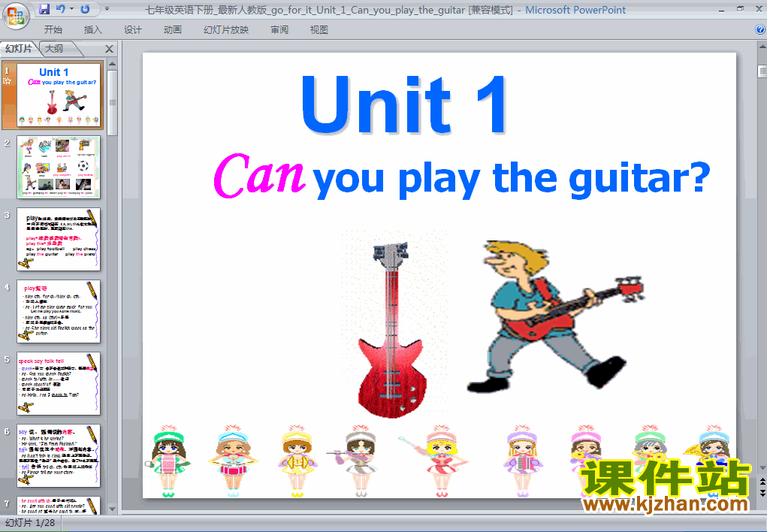767x532 pixels.
Task: Click thumbnail pane scroll down arrow
Action: tap(112, 509)
